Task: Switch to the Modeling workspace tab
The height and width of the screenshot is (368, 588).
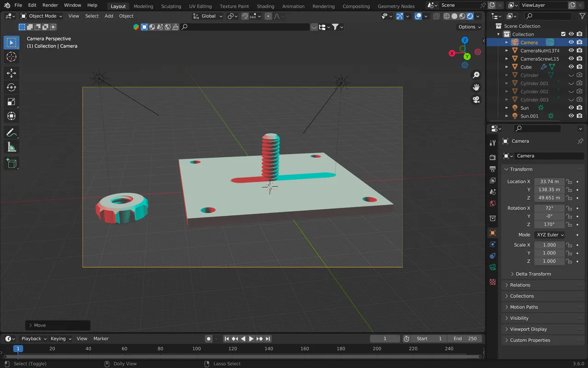Action: tap(143, 6)
